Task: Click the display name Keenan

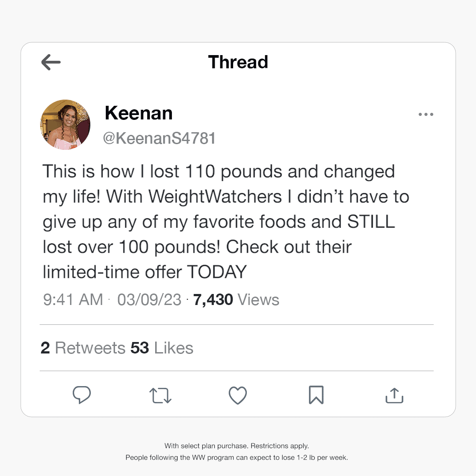Action: tap(138, 114)
